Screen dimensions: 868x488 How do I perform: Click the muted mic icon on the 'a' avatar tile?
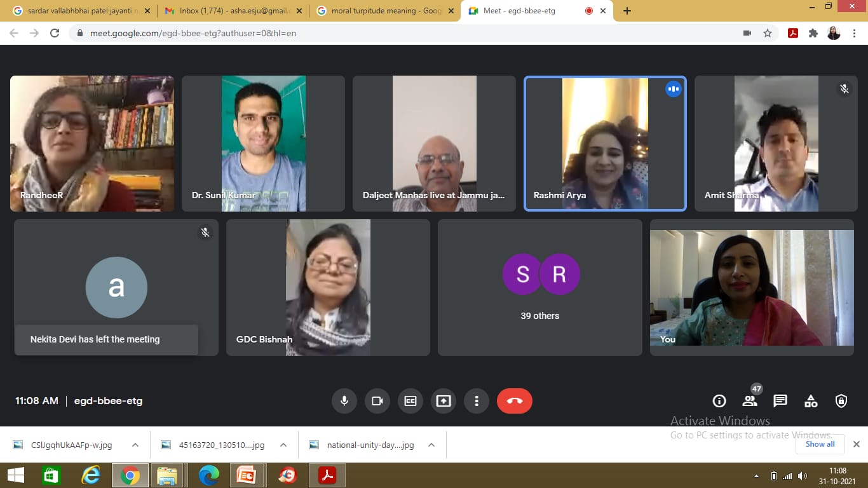tap(205, 233)
